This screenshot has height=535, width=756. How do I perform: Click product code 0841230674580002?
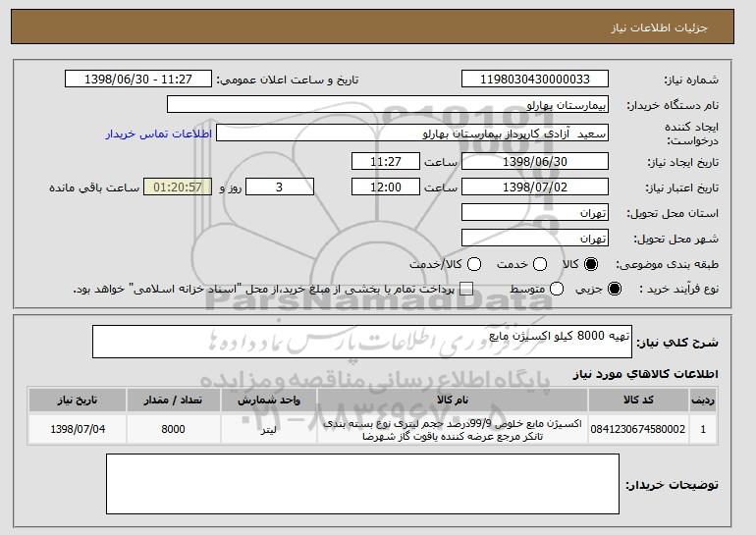[638, 429]
